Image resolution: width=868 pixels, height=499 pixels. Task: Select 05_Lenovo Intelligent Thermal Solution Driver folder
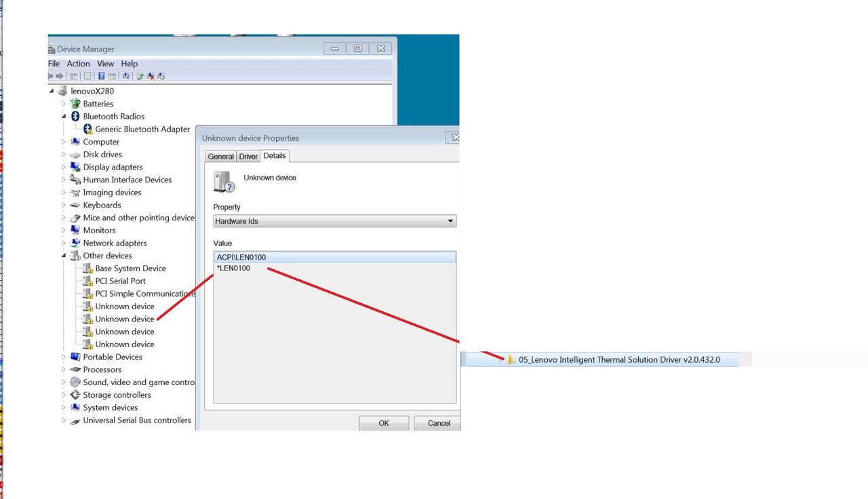(x=619, y=360)
